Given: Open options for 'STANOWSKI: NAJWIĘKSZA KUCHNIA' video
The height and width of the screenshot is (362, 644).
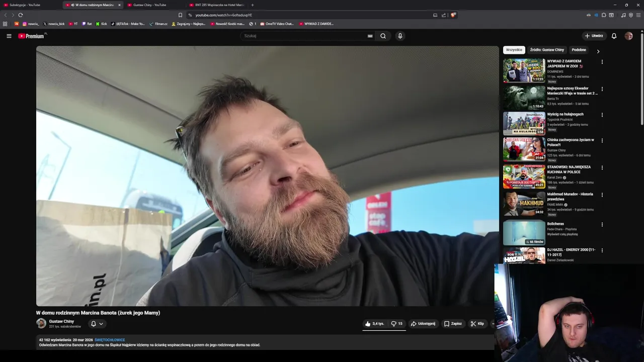Looking at the screenshot, I should (x=602, y=167).
